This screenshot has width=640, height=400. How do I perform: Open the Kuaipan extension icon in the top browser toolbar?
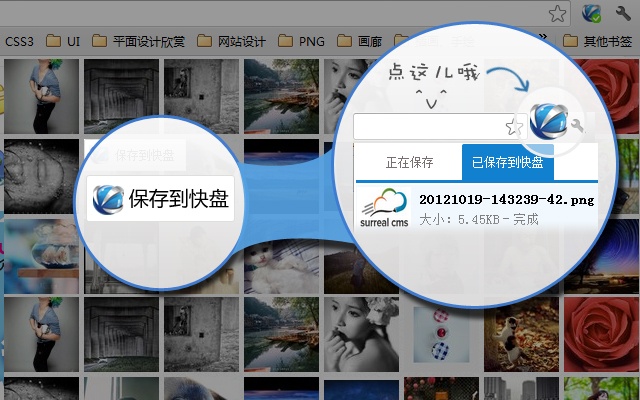pyautogui.click(x=591, y=13)
